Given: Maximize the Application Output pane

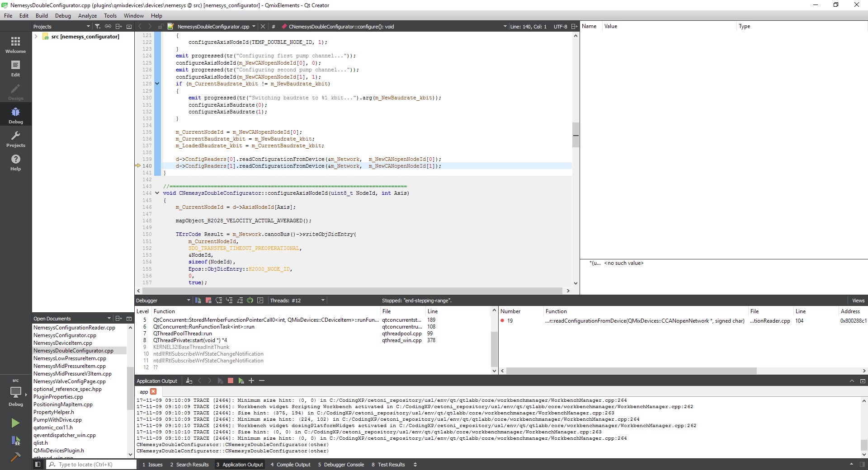Looking at the screenshot, I should click(852, 381).
